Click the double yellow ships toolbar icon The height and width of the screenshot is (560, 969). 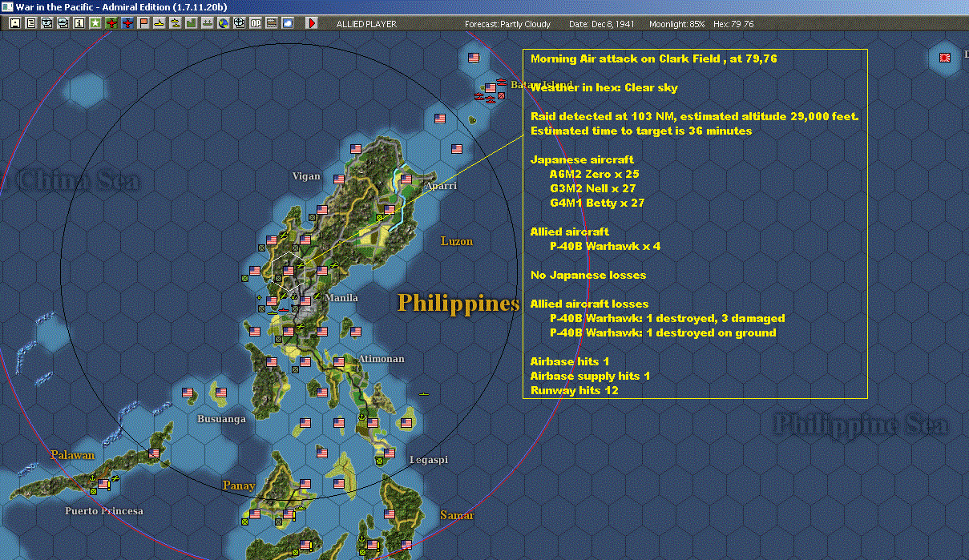pos(175,23)
